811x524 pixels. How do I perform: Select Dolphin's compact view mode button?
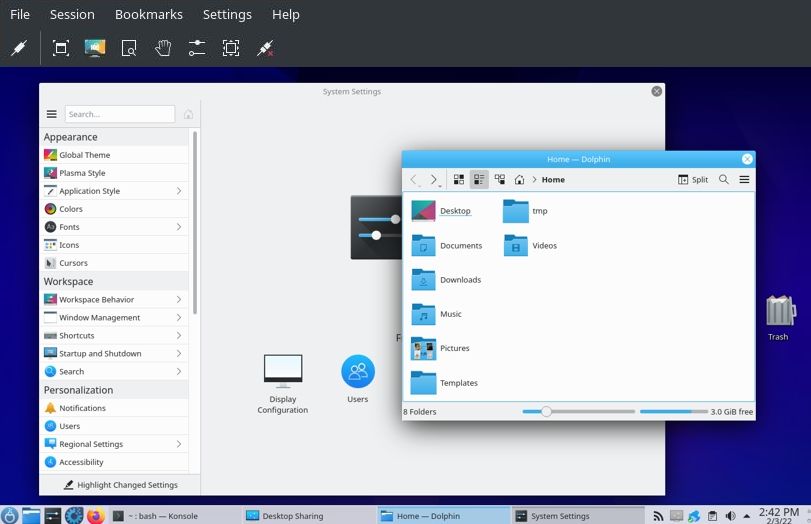pyautogui.click(x=479, y=180)
